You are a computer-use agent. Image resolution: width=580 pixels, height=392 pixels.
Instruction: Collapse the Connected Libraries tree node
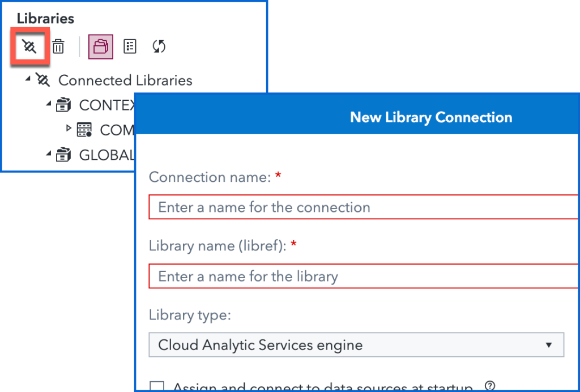27,79
